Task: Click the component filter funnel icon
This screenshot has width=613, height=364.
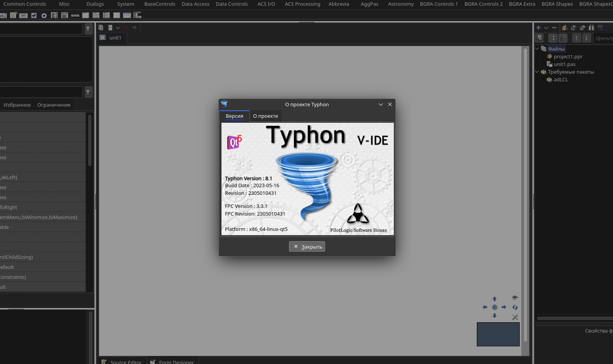Action: pos(88,29)
